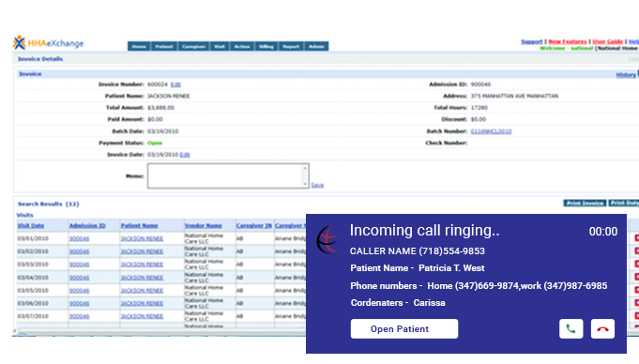Open the Patient menu in navigation bar
The height and width of the screenshot is (364, 639).
point(164,47)
